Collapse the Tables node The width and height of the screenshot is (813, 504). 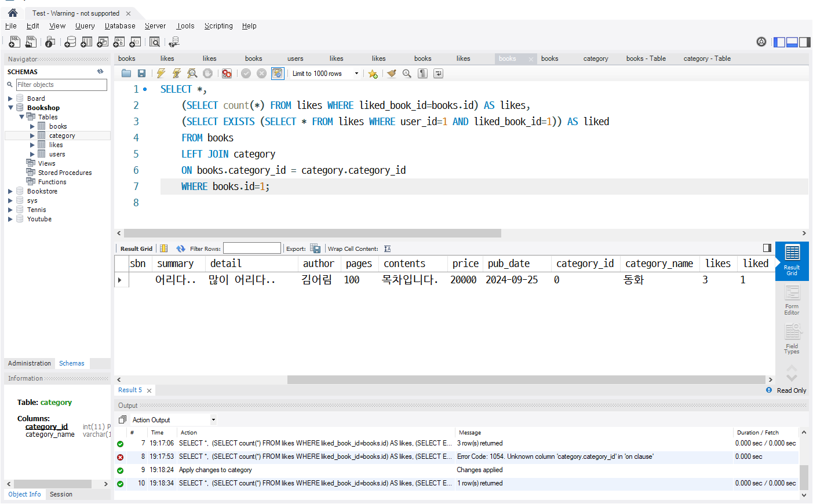(x=21, y=117)
